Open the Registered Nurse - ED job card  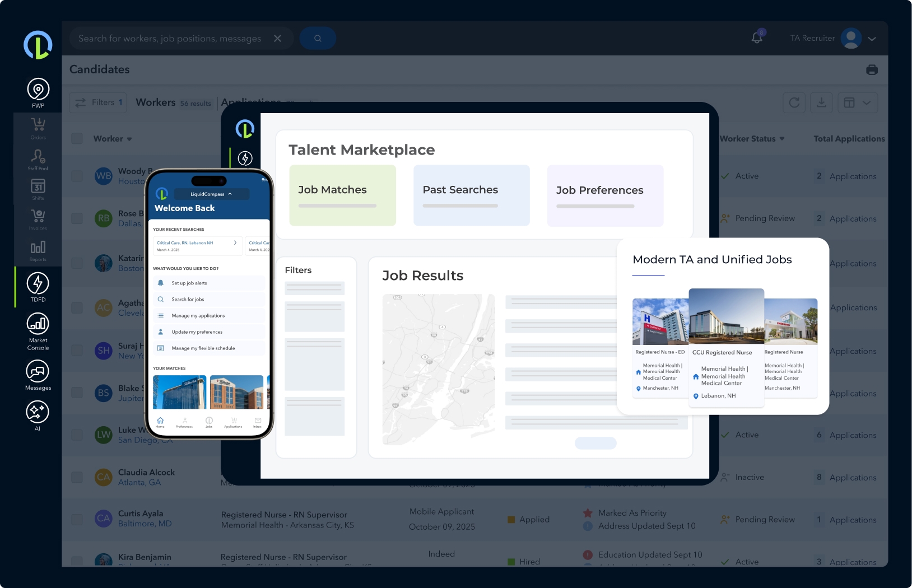[x=660, y=348]
